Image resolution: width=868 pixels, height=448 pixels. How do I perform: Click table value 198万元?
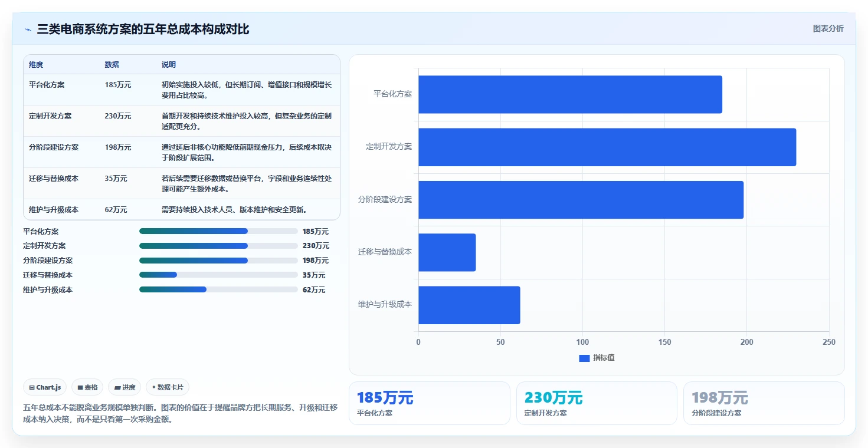click(118, 147)
